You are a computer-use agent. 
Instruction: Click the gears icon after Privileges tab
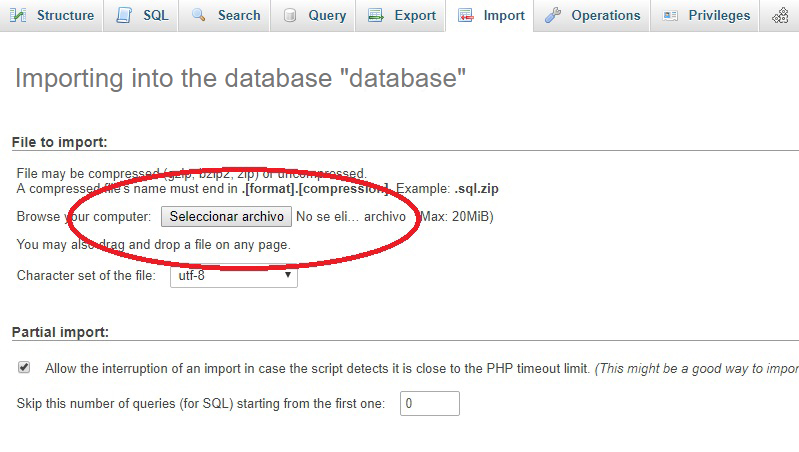pyautogui.click(x=780, y=15)
